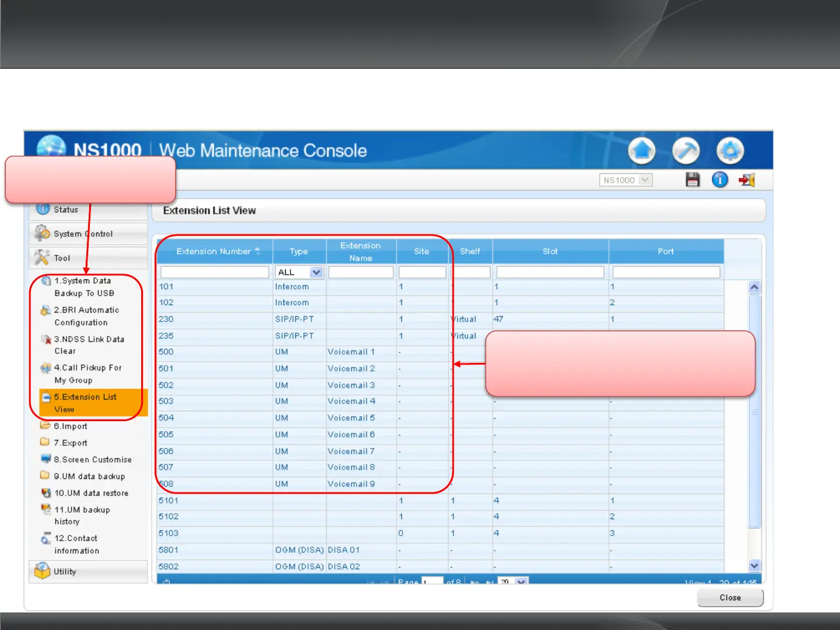
Task: Open the Type filter dropdown showing ALL
Action: click(299, 272)
